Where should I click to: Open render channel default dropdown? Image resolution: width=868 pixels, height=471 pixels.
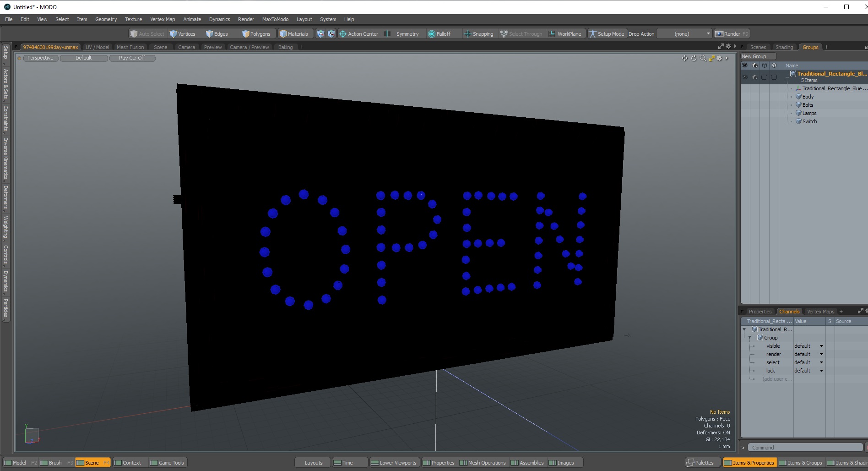(x=809, y=354)
